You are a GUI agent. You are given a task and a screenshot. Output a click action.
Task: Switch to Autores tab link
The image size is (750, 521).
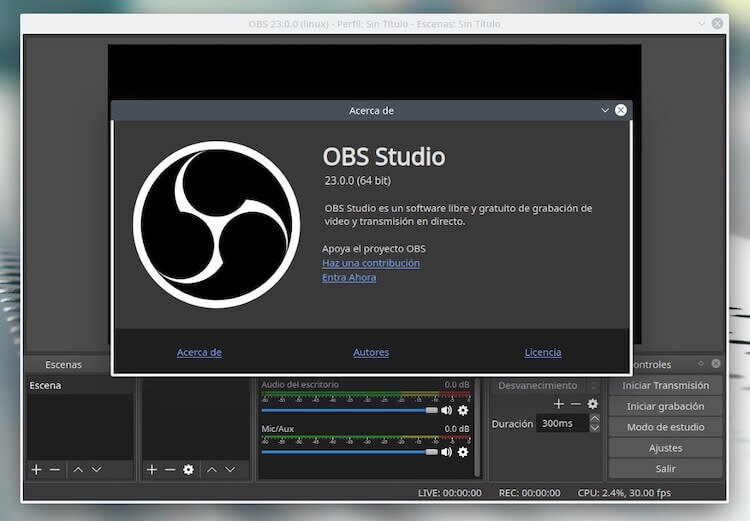[x=371, y=353]
